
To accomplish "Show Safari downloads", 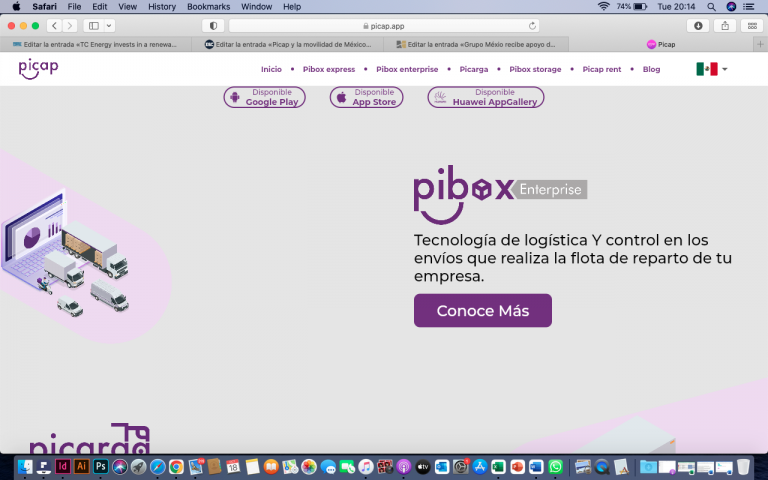I will tap(698, 25).
